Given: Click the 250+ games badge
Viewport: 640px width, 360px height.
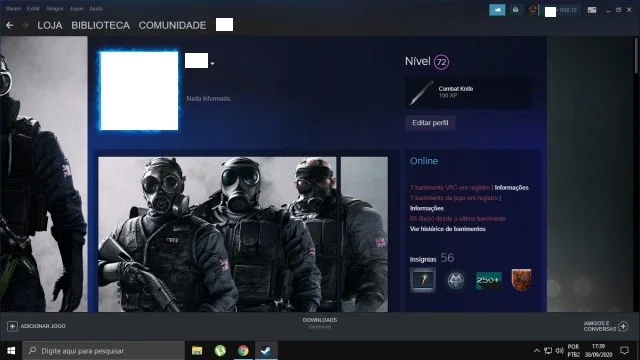Looking at the screenshot, I should coord(489,280).
